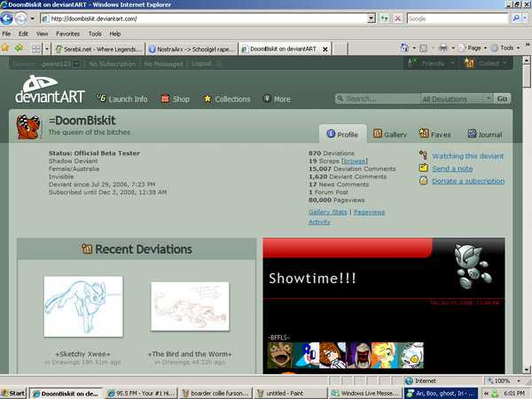
Task: Click Add to Favorites star icon
Action: click(19, 48)
